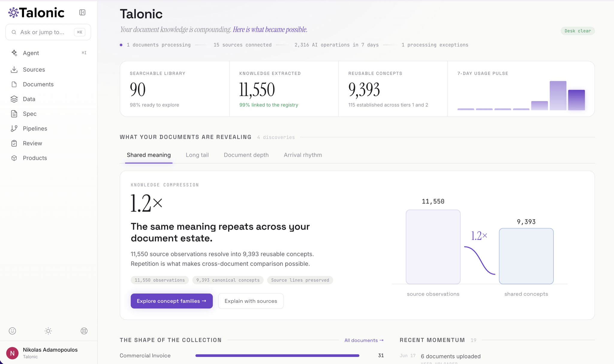The height and width of the screenshot is (364, 614).
Task: Click the ⌘K shortcut badge
Action: 79,32
